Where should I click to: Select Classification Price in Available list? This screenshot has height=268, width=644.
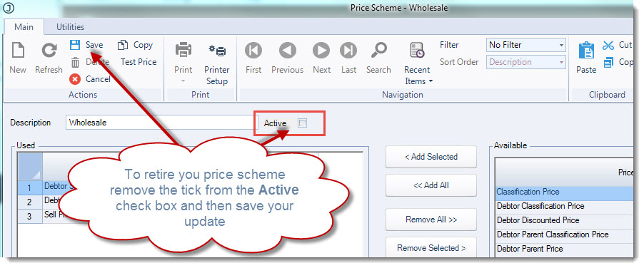564,192
